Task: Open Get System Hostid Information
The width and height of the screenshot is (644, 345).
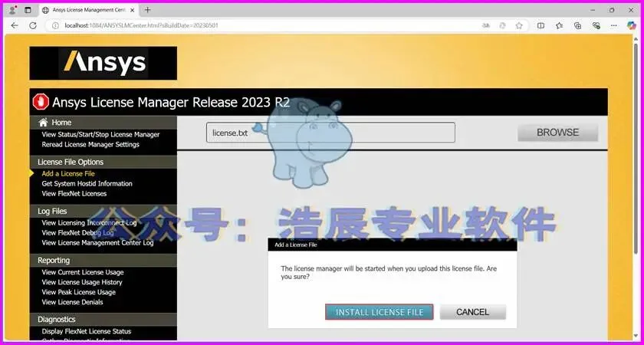Action: point(87,183)
